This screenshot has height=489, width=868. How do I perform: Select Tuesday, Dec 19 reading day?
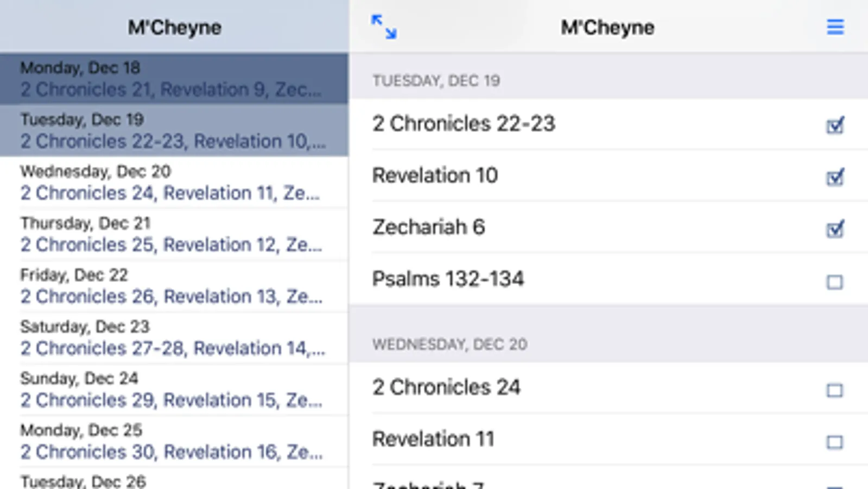coord(174,130)
